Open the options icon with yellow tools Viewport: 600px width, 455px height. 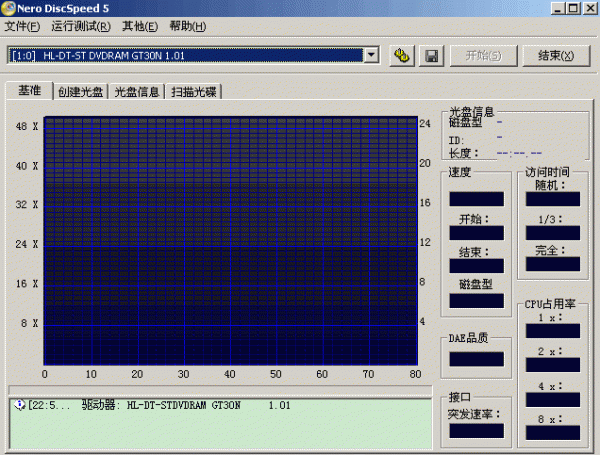tap(402, 56)
